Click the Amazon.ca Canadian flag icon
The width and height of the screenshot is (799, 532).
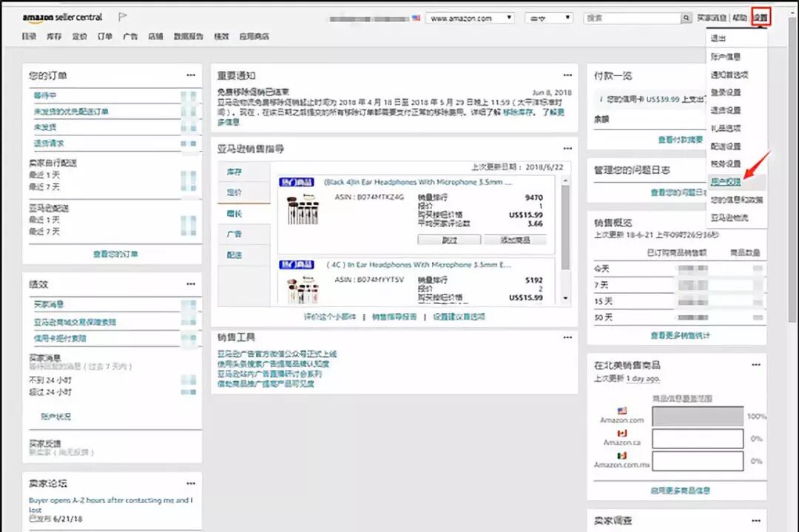621,433
